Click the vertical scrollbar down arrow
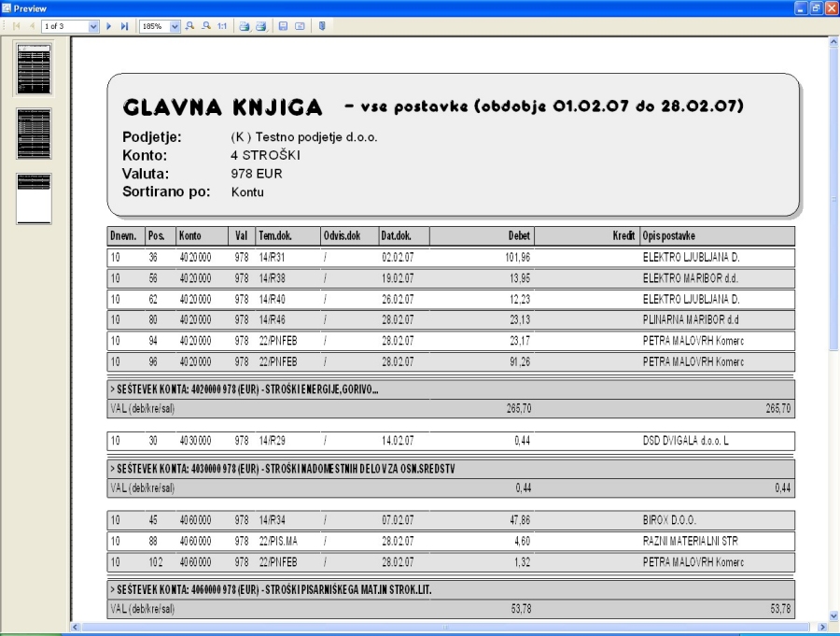The width and height of the screenshot is (840, 636). pos(833,615)
